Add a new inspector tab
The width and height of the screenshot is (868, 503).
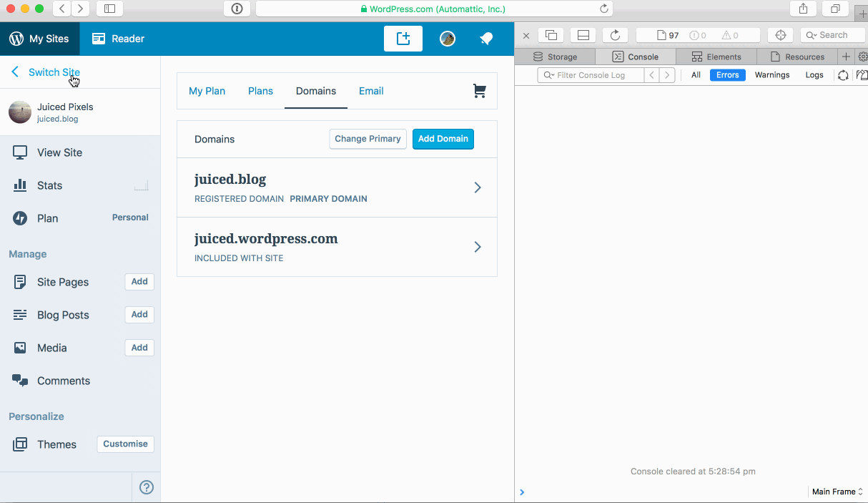point(846,57)
